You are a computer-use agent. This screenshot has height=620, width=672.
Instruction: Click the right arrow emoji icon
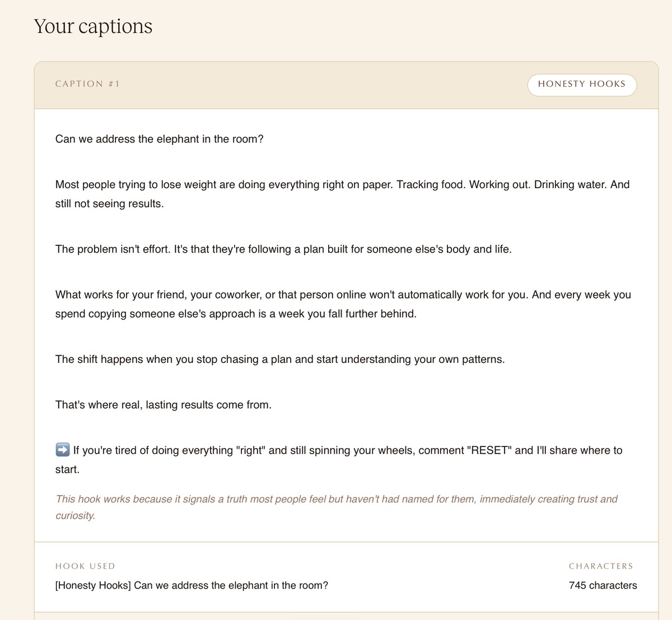[63, 450]
